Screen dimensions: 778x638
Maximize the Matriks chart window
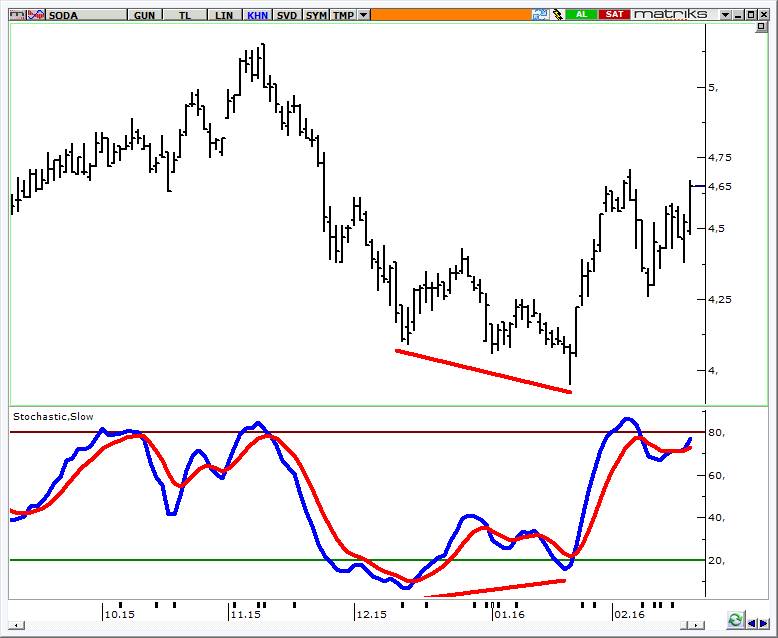pyautogui.click(x=751, y=15)
